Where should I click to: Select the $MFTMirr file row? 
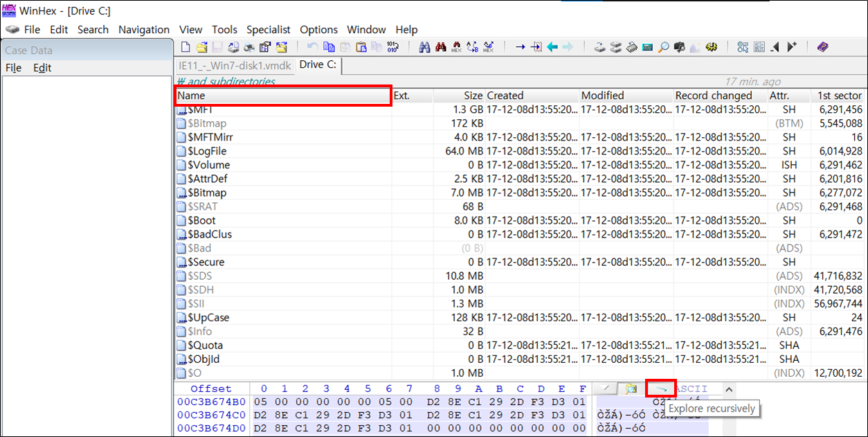coord(520,137)
